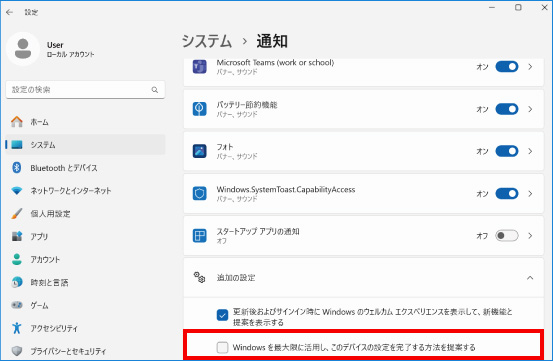553x361 pixels.
Task: Click the User profile avatar
Action: point(23,49)
